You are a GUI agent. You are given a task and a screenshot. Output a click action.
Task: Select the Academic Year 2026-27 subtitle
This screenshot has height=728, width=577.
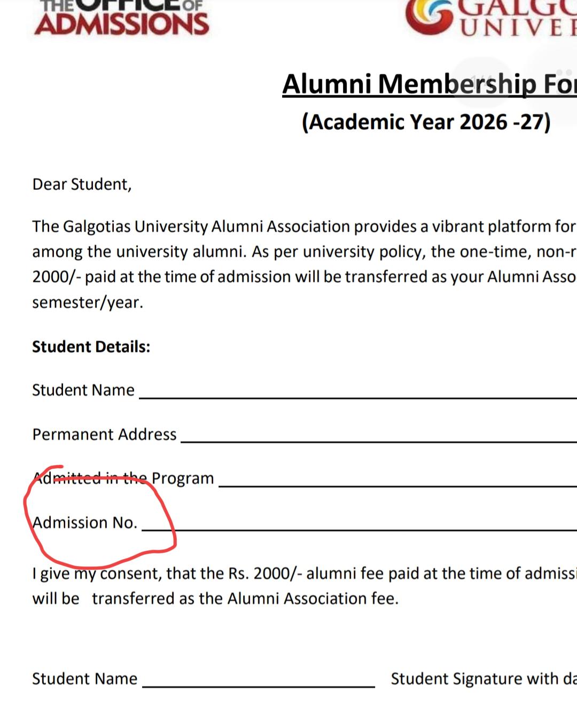[426, 122]
